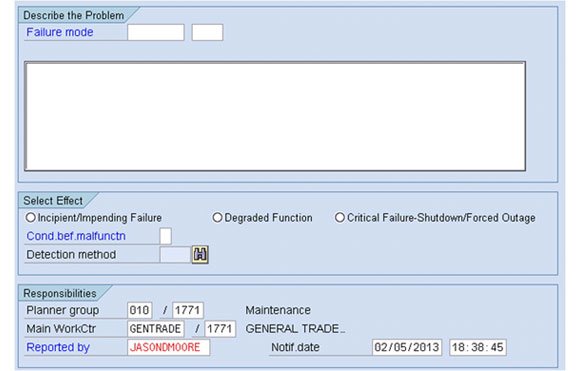Image resolution: width=580 pixels, height=371 pixels.
Task: Click the Cond.bef.malfunctn input box
Action: pyautogui.click(x=165, y=236)
